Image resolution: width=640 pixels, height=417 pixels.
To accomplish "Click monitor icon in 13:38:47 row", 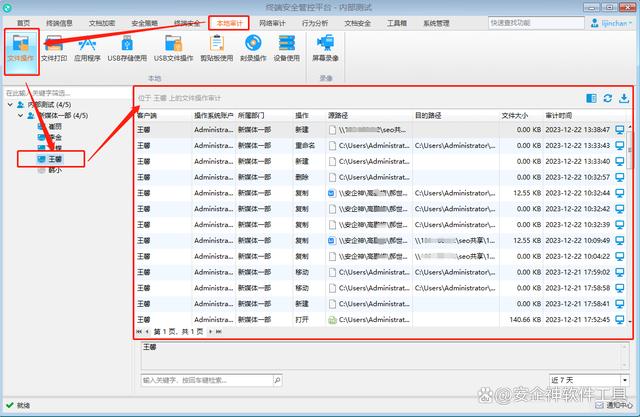I will (620, 130).
